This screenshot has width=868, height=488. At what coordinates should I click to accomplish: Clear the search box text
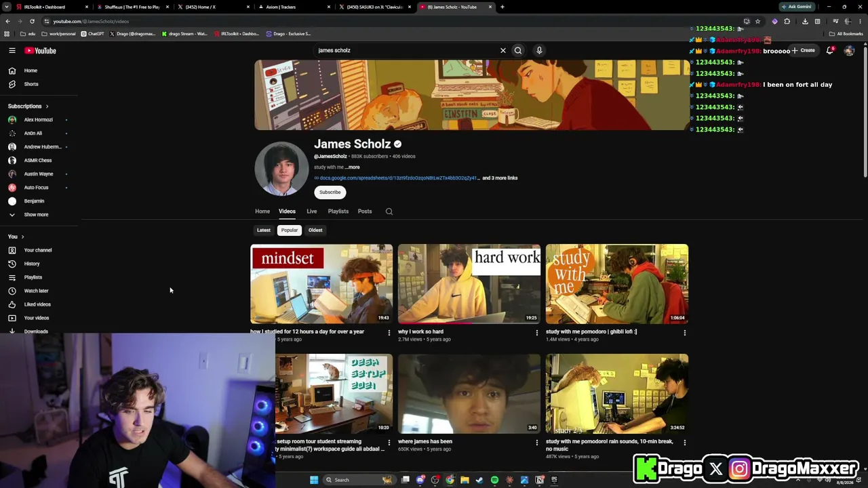(503, 50)
